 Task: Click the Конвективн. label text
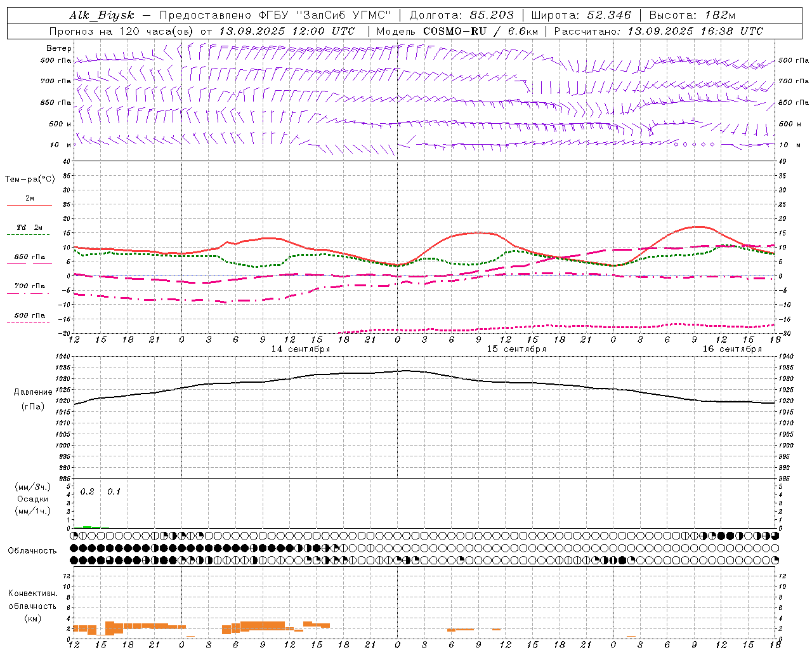[x=32, y=594]
